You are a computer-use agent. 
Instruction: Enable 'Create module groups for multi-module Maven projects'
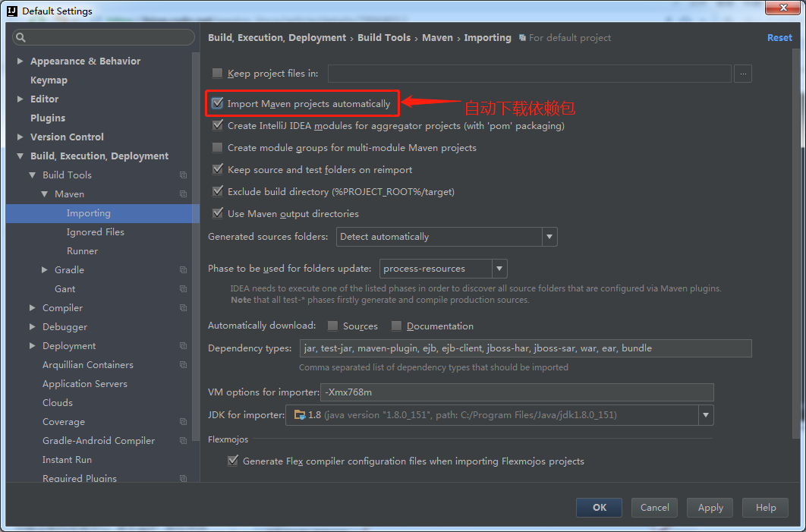[x=217, y=147]
